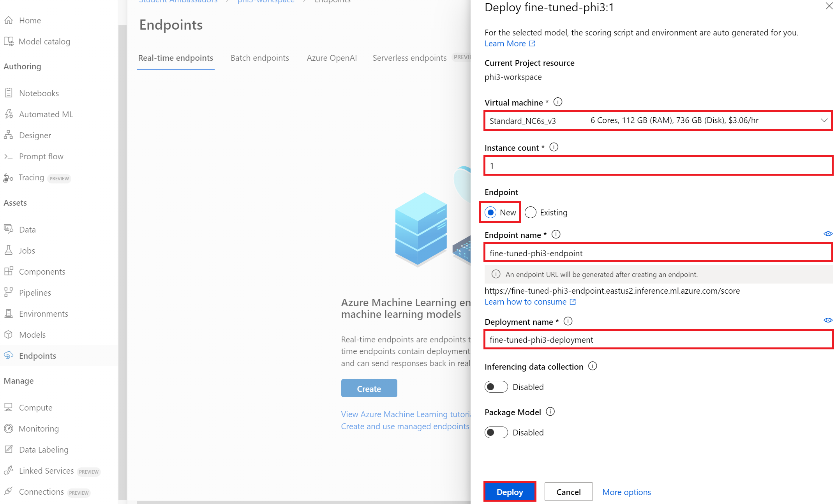The width and height of the screenshot is (836, 504).
Task: Open the Prompt flow icon
Action: (x=9, y=156)
